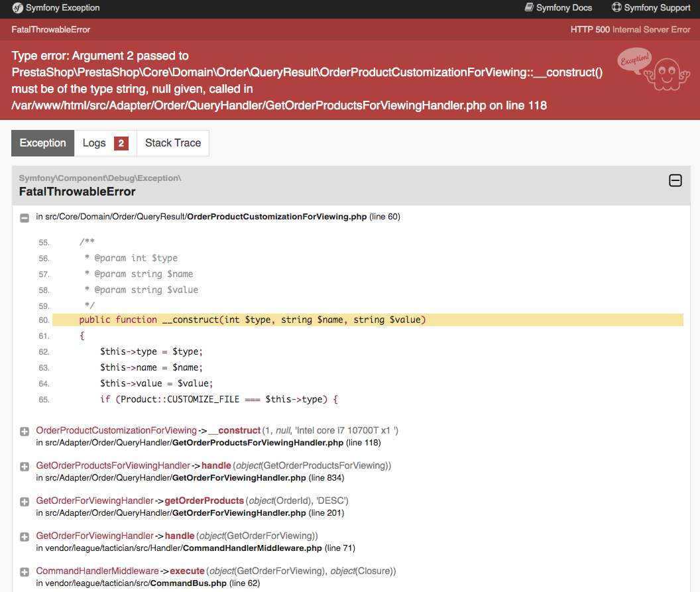Expand the getOrderProducts trace entry
This screenshot has height=592, width=700.
tap(25, 502)
